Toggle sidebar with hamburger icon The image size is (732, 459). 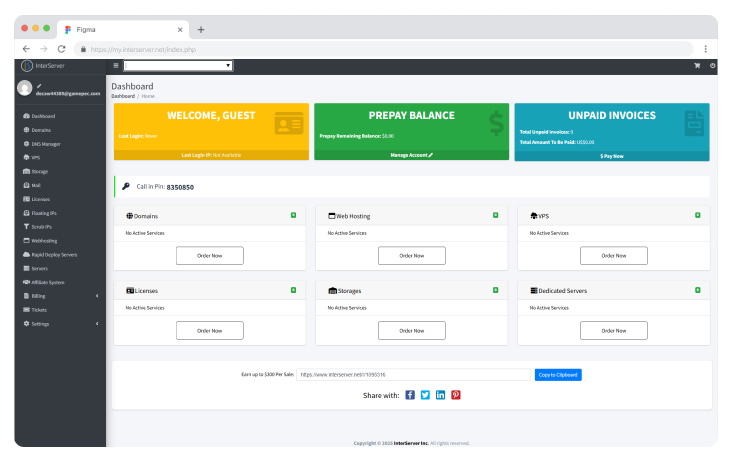pos(116,66)
